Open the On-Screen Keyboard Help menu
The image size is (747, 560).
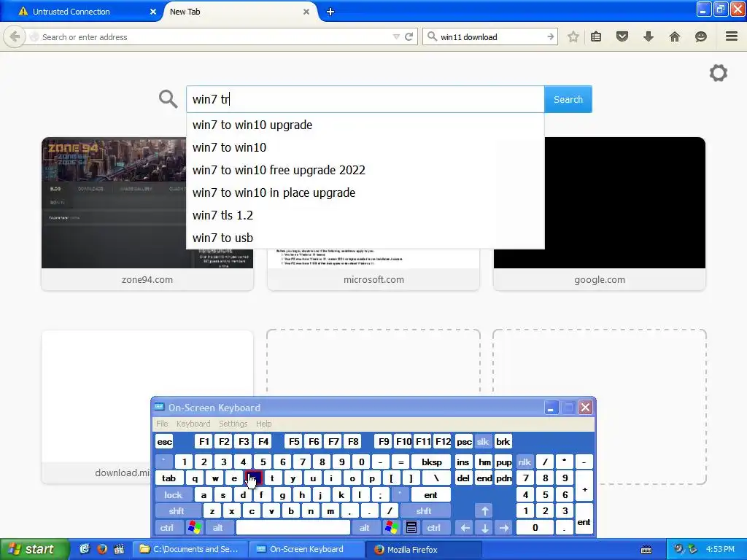pos(263,424)
